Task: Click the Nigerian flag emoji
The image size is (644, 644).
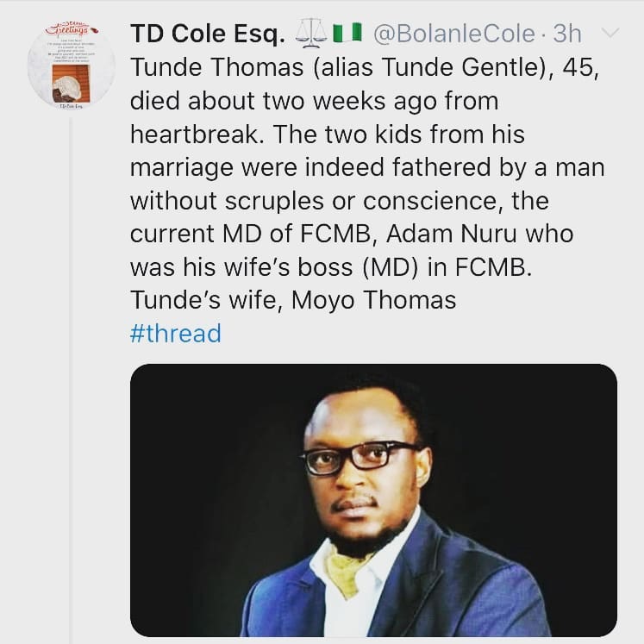Action: point(347,33)
